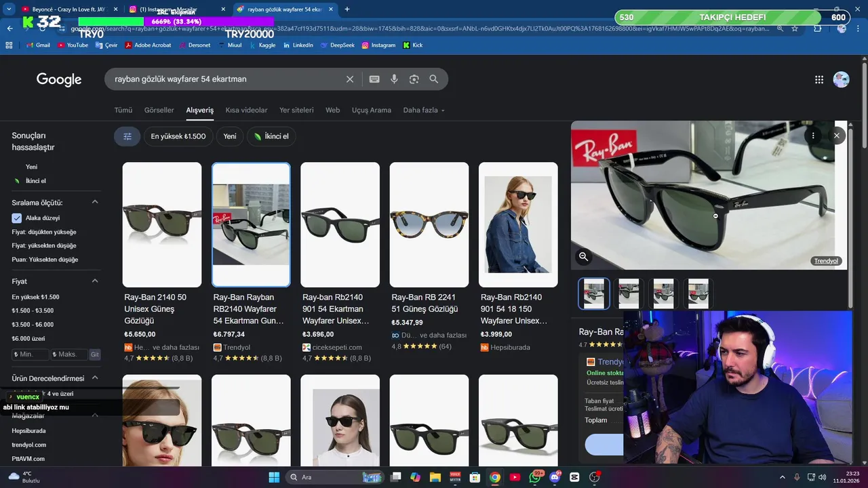Open the Google apps grid
Screen dimensions: 868x488
pyautogui.click(x=819, y=79)
